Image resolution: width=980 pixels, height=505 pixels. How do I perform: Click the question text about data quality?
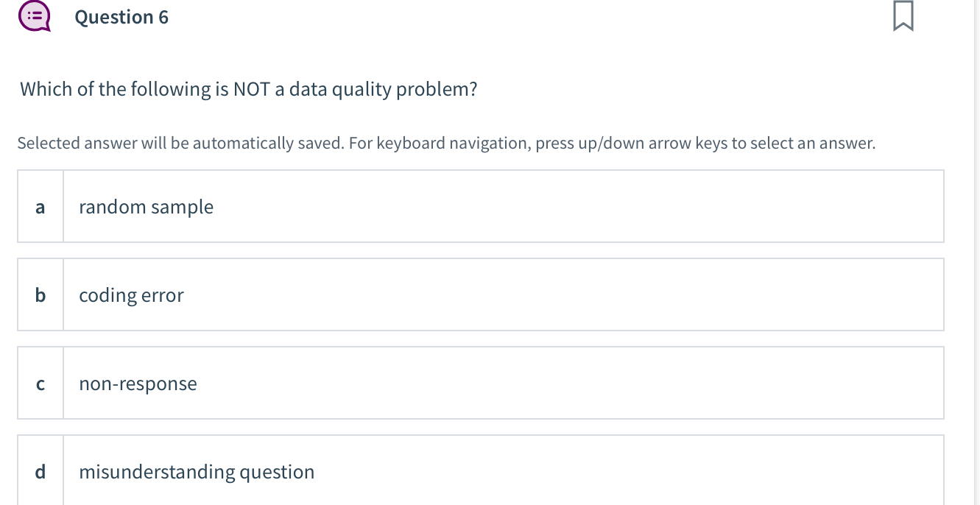(x=247, y=88)
